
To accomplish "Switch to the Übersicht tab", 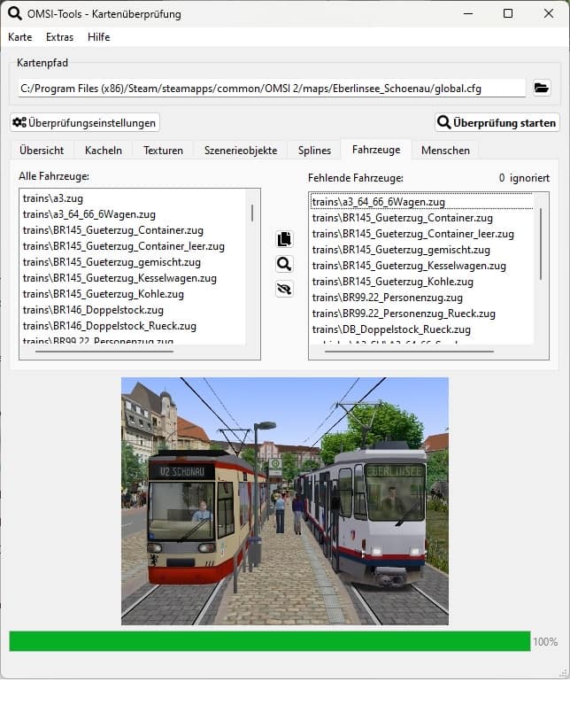I will click(x=42, y=150).
